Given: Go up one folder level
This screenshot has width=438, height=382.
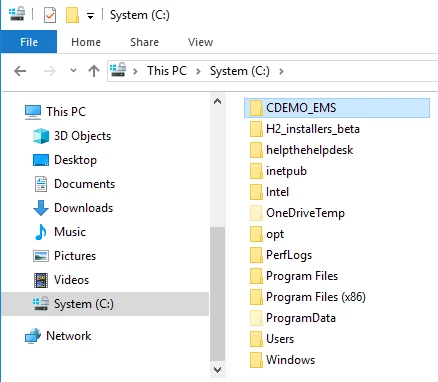Looking at the screenshot, I should [94, 71].
